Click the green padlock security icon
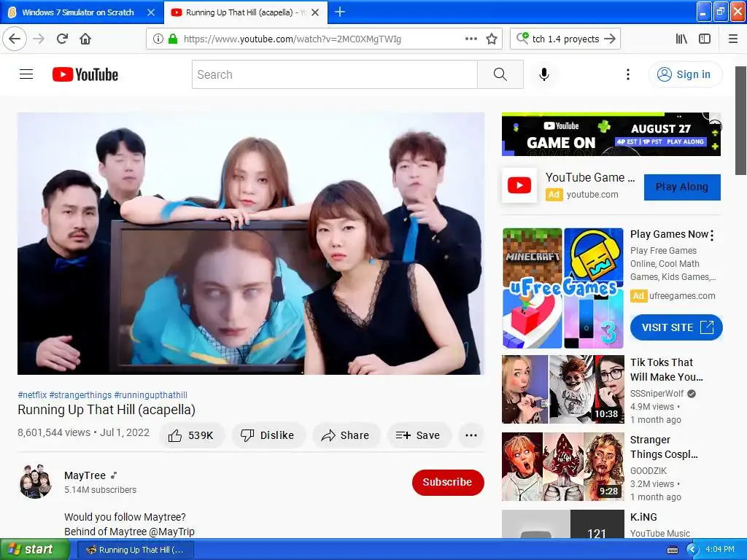 [x=173, y=39]
